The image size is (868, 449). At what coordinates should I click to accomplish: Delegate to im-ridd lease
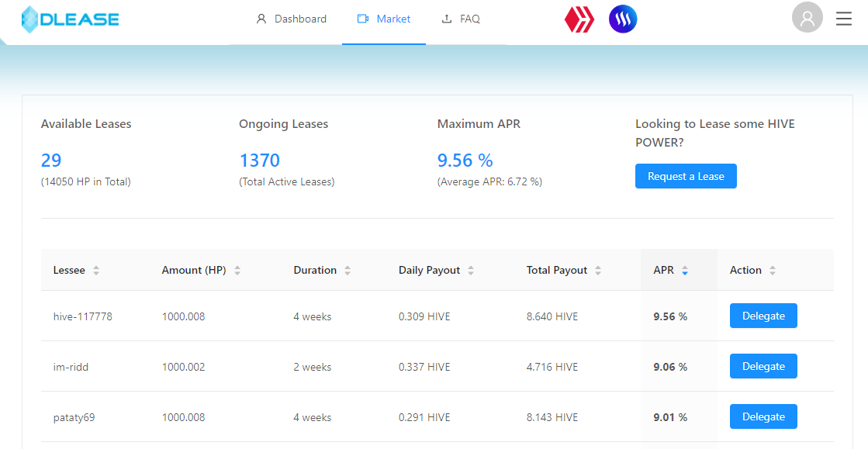763,366
